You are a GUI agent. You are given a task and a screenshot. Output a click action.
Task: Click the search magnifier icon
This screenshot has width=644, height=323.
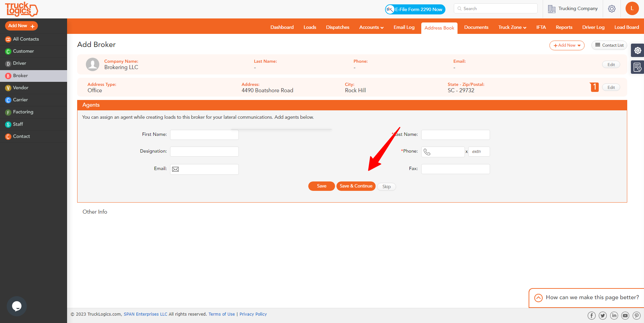[x=459, y=8]
